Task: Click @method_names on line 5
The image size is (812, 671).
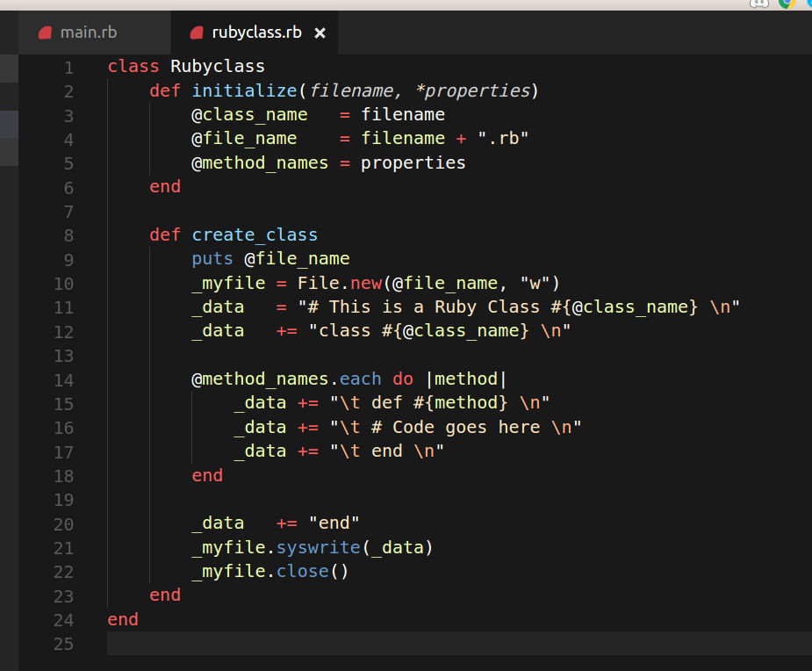Action: click(260, 162)
